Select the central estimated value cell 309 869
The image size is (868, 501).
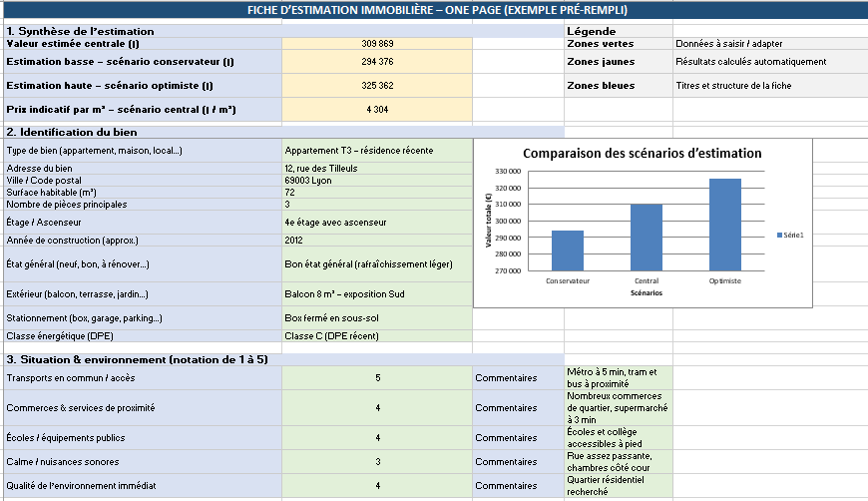(x=377, y=44)
